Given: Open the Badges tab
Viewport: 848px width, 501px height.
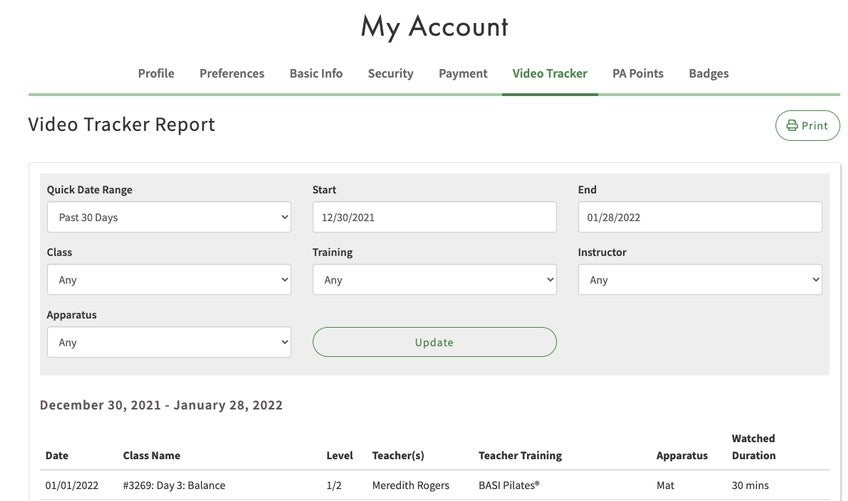Looking at the screenshot, I should coord(709,73).
